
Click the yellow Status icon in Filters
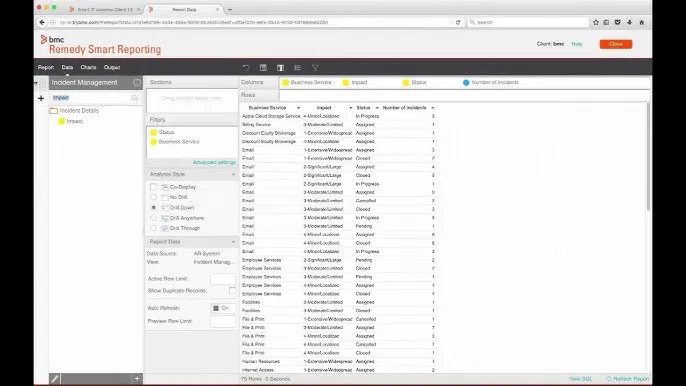[154, 132]
